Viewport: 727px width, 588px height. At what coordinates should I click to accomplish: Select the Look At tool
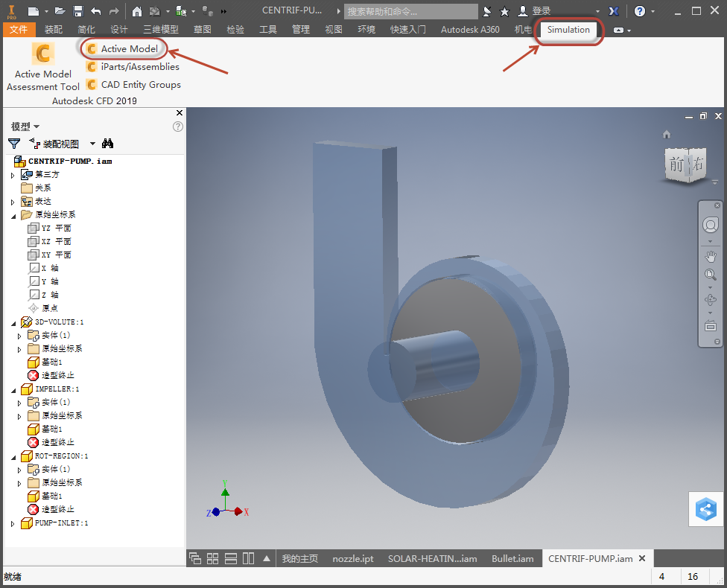coord(711,326)
